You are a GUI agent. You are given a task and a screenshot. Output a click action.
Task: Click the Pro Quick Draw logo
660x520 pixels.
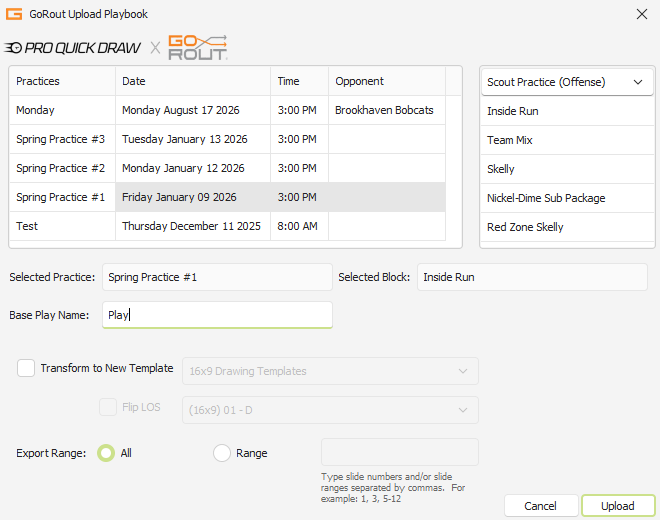pos(72,48)
